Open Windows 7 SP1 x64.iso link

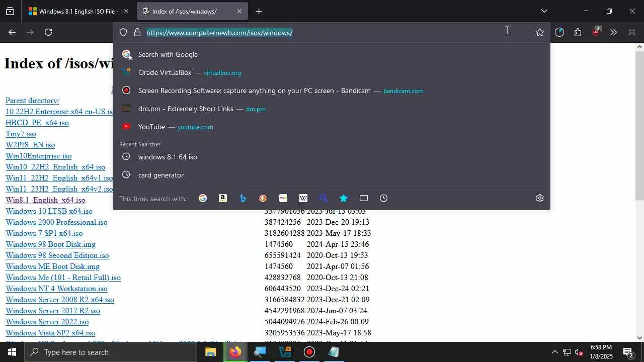click(x=44, y=233)
